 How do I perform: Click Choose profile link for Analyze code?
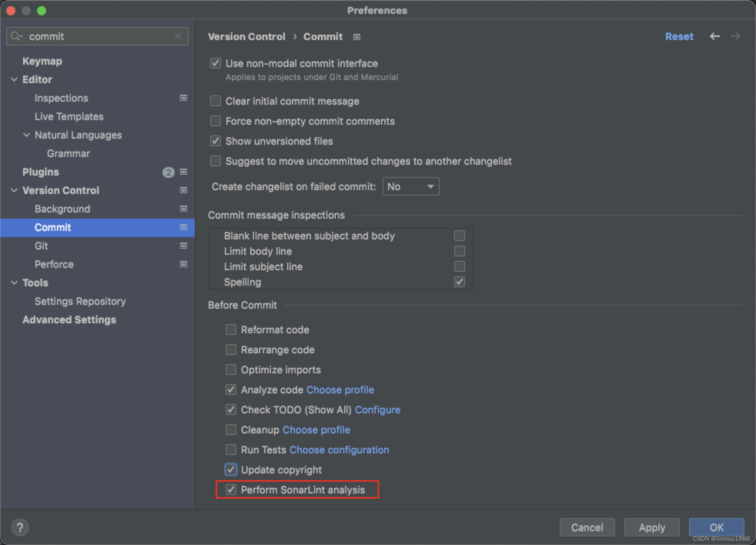click(340, 390)
